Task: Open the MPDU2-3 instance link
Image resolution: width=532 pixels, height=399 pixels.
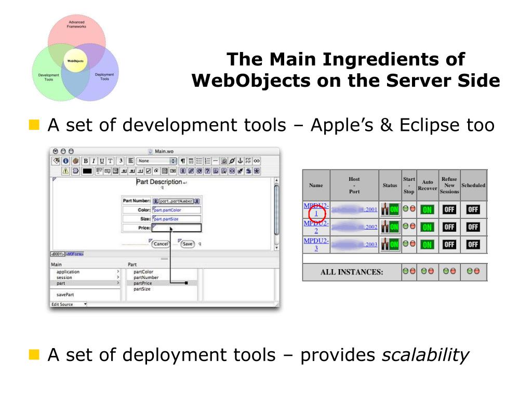Action: [x=316, y=244]
